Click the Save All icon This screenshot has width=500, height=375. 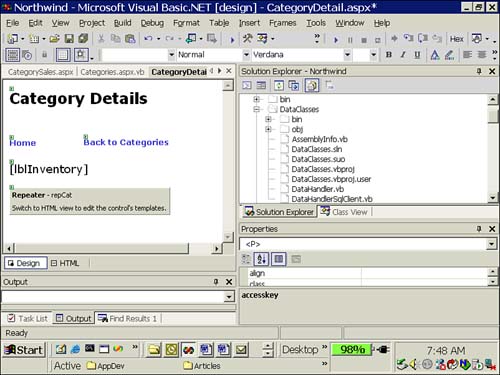click(x=83, y=39)
